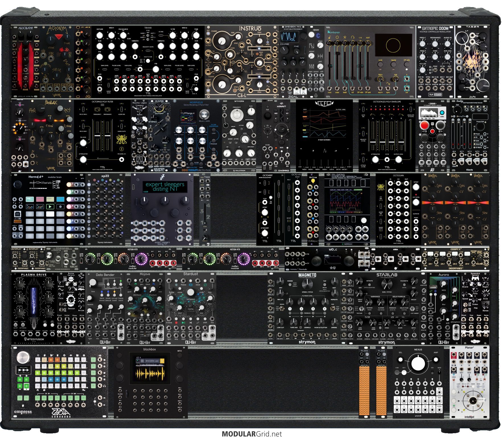Image resolution: width=504 pixels, height=440 pixels.
Task: Click the "LPFlange.4" text on Morpheus display
Action: coord(188,113)
